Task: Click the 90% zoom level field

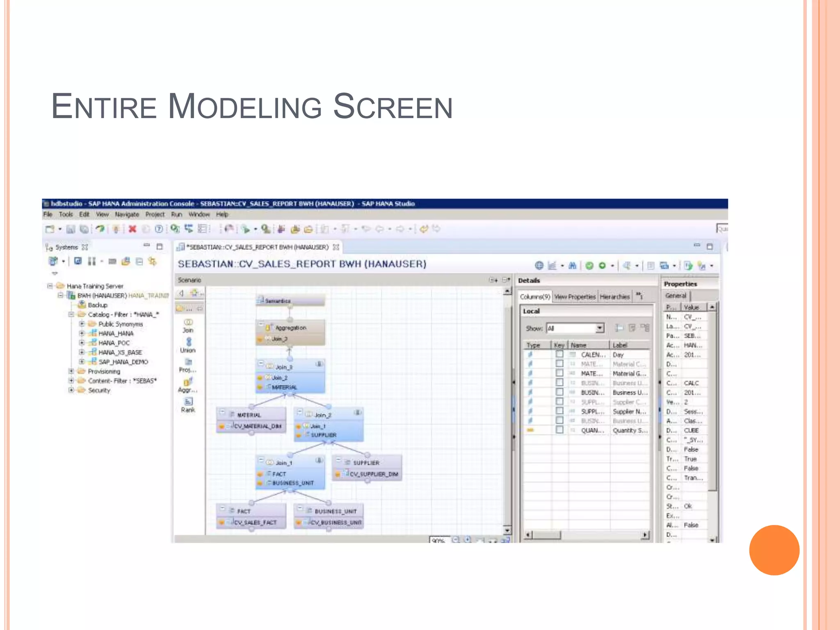Action: point(439,540)
